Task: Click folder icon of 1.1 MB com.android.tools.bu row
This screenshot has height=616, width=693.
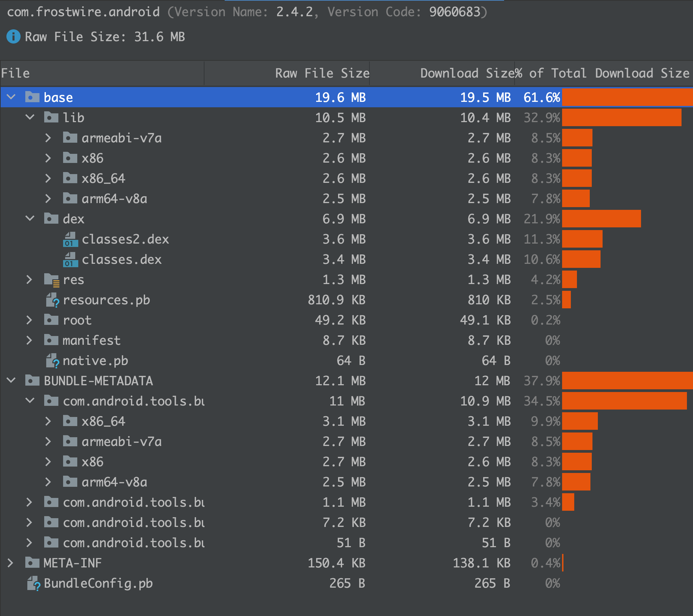Action: [x=51, y=502]
